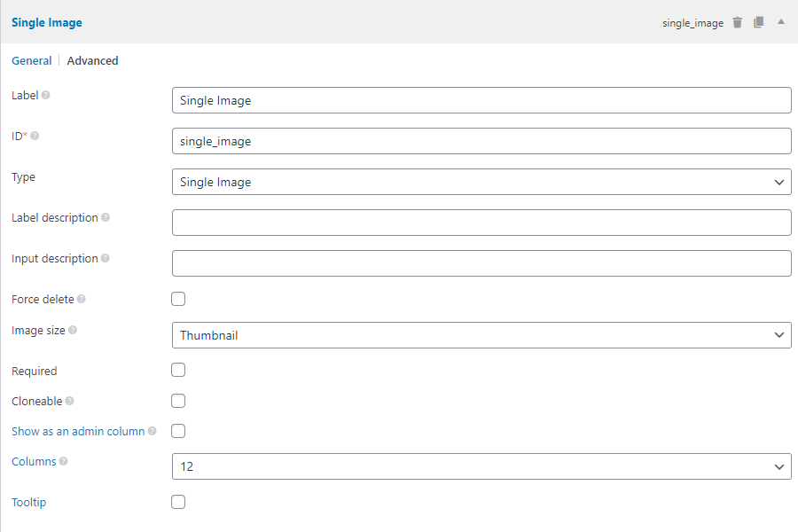Open the Type dropdown
This screenshot has height=532, width=798.
481,182
